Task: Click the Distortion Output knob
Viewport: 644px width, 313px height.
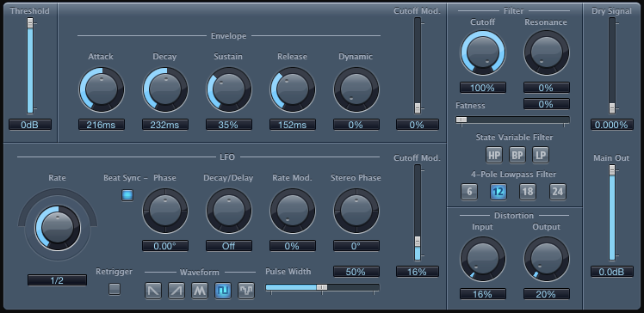Action: click(547, 259)
